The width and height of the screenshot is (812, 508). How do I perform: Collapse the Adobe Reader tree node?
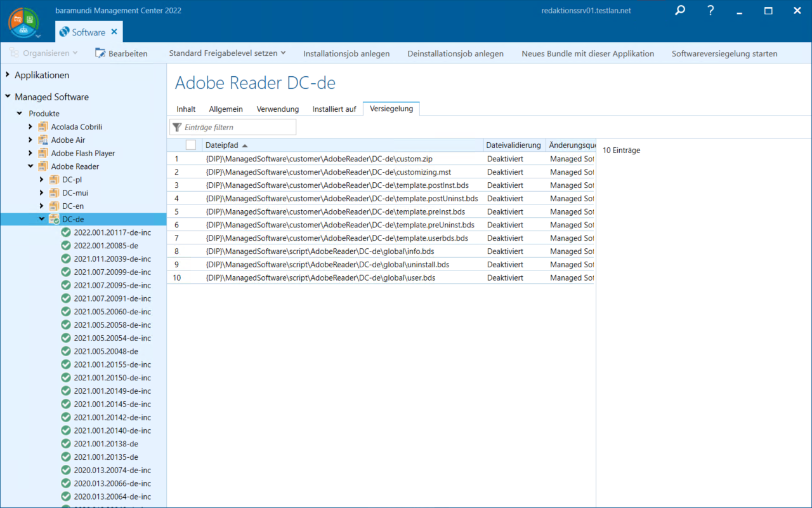(x=30, y=166)
